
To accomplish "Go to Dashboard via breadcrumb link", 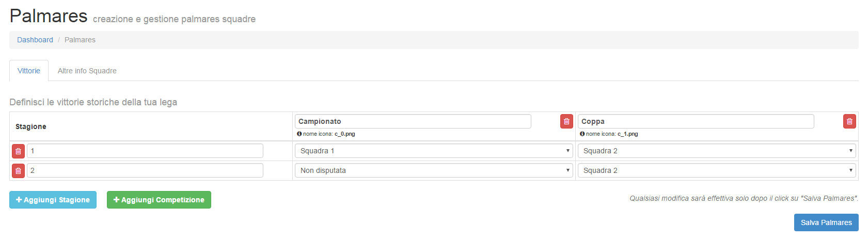I will (x=35, y=40).
